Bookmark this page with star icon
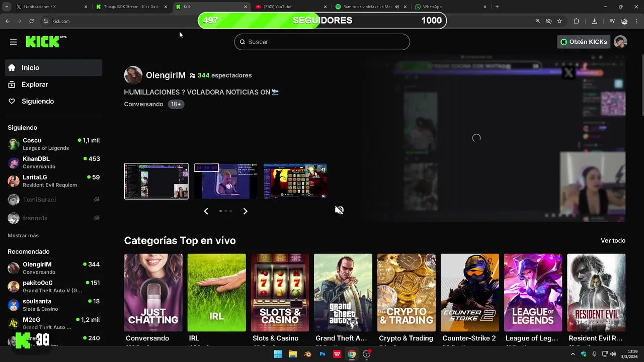The height and width of the screenshot is (362, 644). (x=559, y=21)
